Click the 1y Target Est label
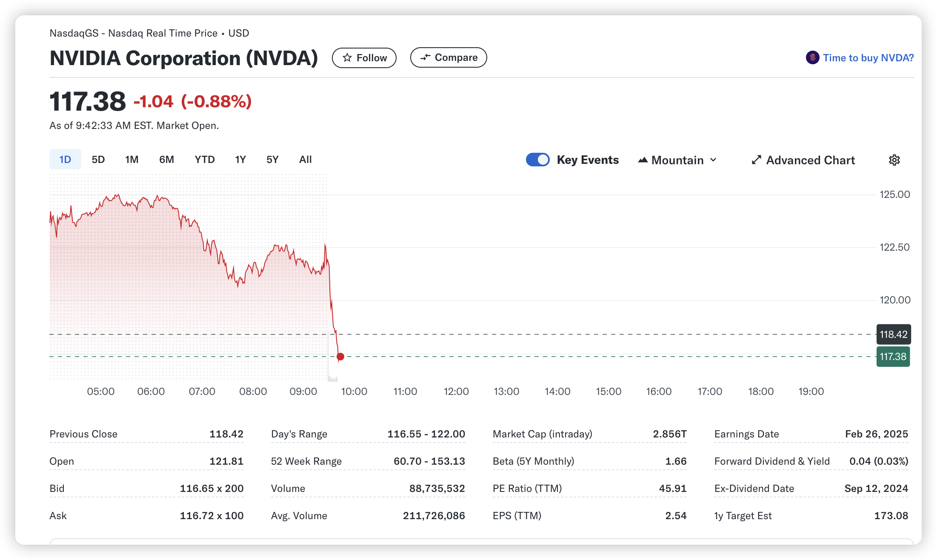This screenshot has width=937, height=560. pyautogui.click(x=743, y=516)
